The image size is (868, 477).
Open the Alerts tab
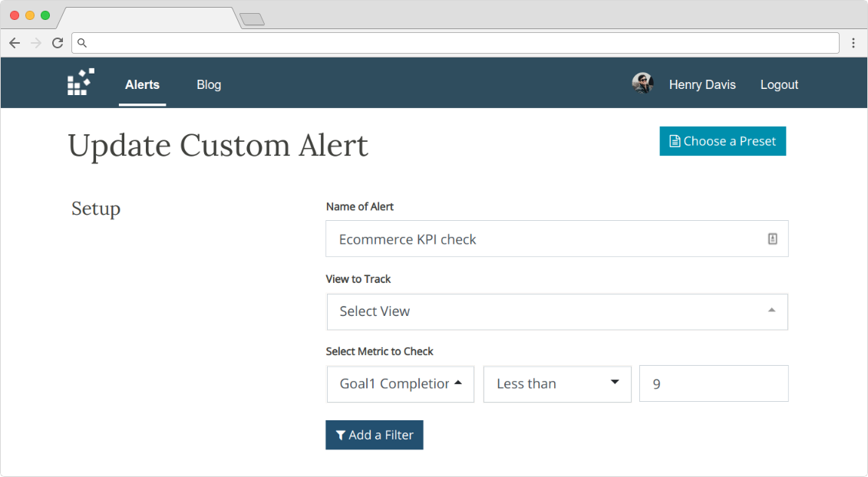pos(142,84)
